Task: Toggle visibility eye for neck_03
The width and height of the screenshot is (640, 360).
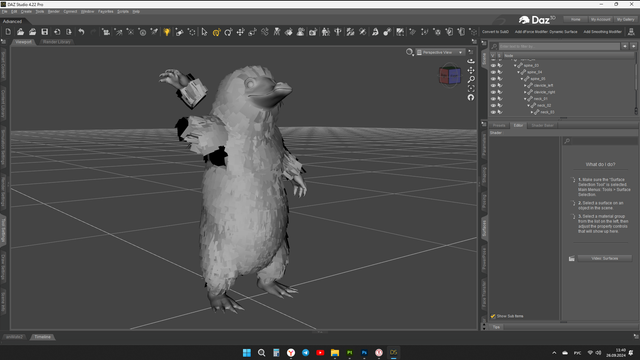Action: pyautogui.click(x=493, y=112)
